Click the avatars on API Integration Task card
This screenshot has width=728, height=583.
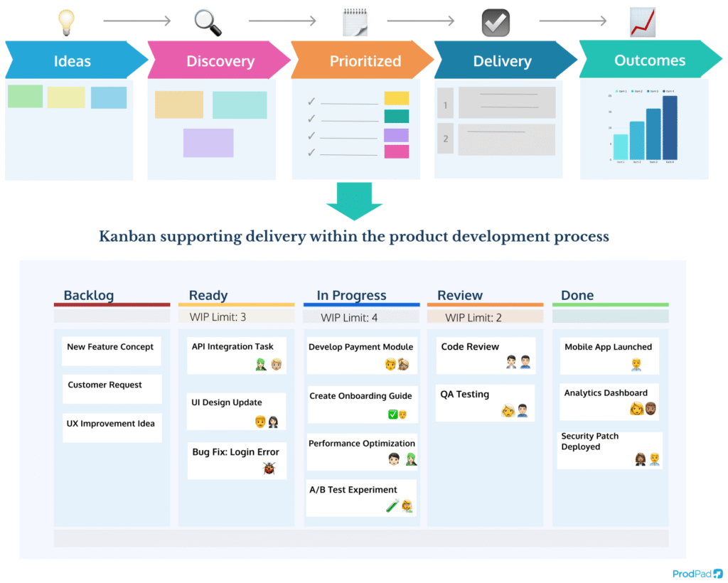(269, 364)
